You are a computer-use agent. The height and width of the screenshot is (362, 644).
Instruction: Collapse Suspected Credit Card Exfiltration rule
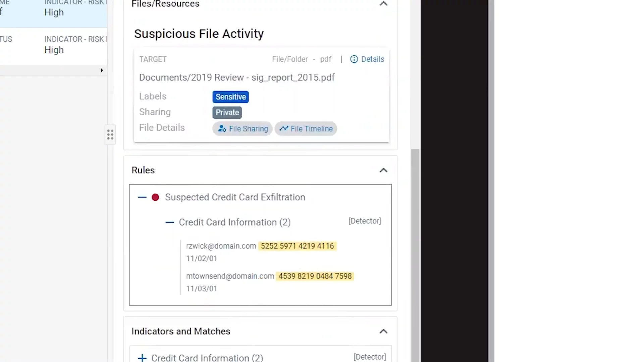(142, 197)
